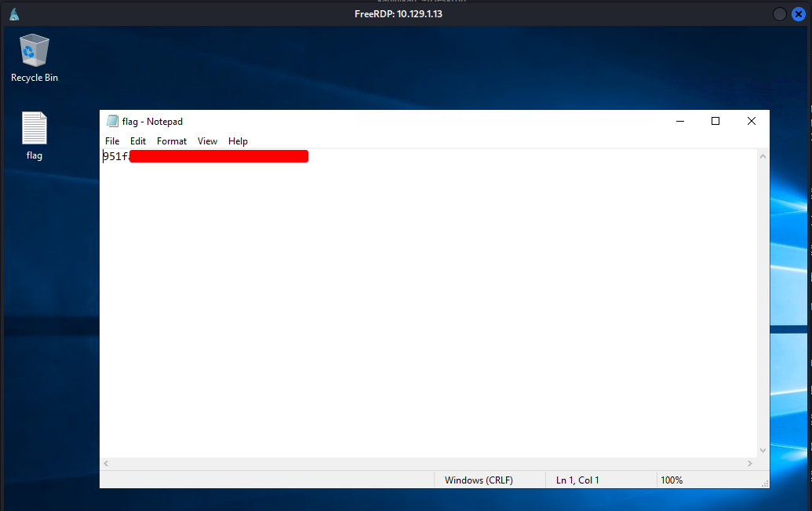Close the FreeRDP session with blue X

(x=799, y=14)
